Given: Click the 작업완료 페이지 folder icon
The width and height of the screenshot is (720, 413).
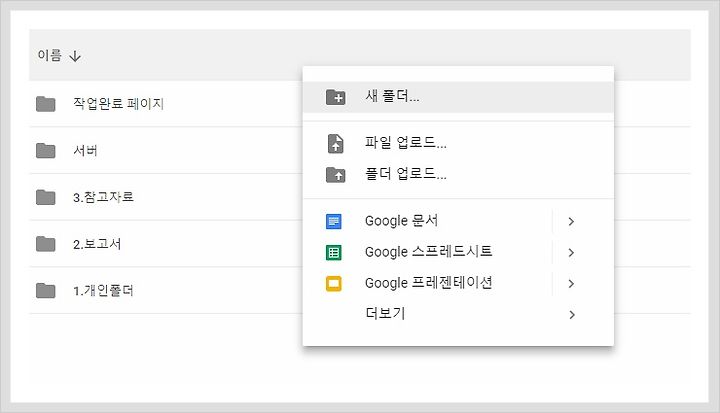Looking at the screenshot, I should pyautogui.click(x=45, y=104).
